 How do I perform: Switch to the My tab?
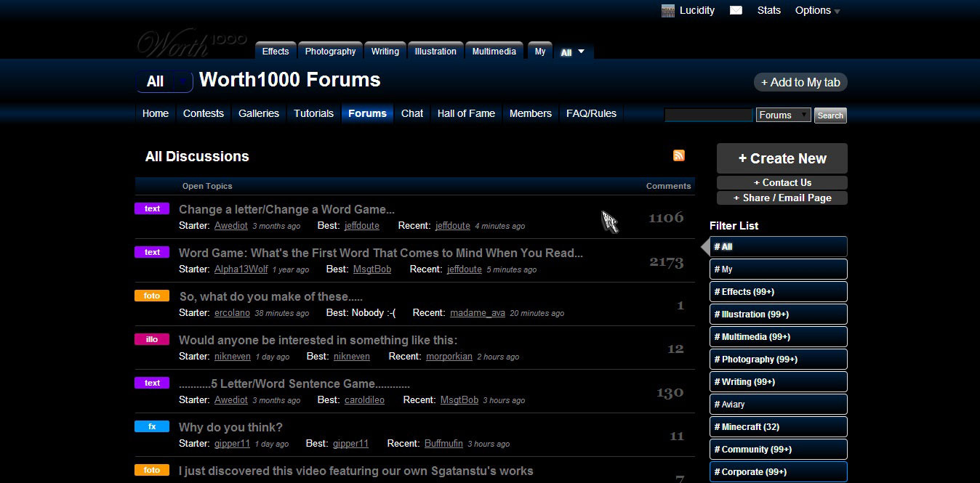pyautogui.click(x=540, y=51)
